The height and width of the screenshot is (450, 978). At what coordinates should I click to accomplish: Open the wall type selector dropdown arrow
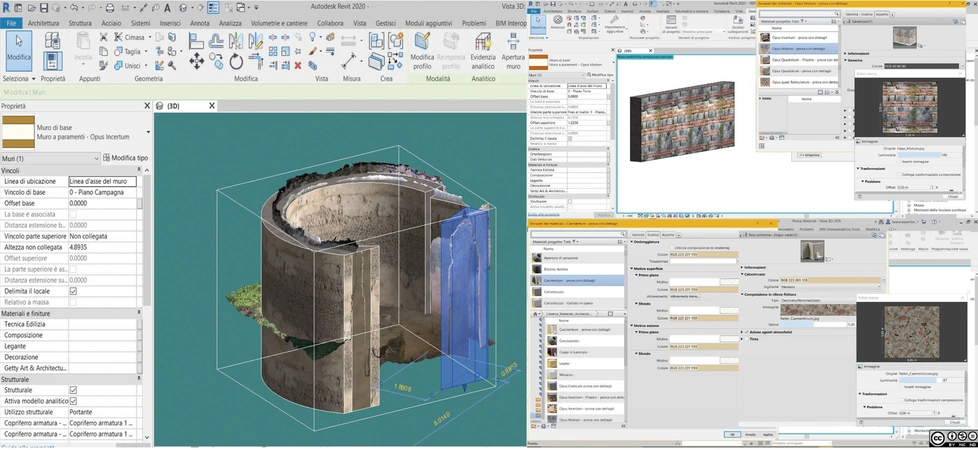(147, 131)
